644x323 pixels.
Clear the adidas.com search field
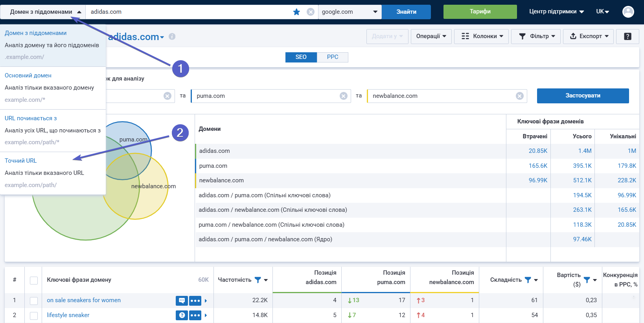point(311,12)
